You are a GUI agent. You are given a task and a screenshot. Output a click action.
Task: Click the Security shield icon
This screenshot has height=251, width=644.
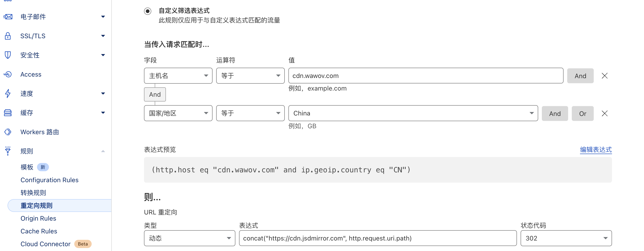(8, 55)
